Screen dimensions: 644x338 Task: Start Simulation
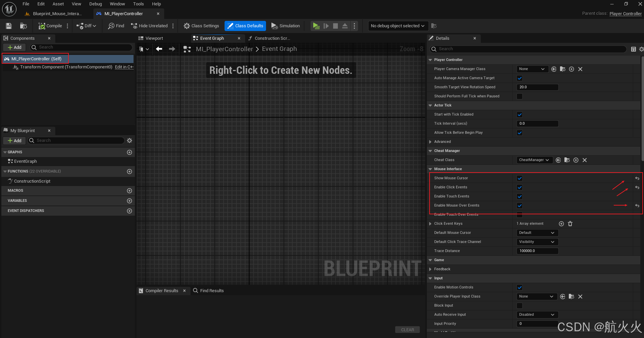pyautogui.click(x=286, y=26)
